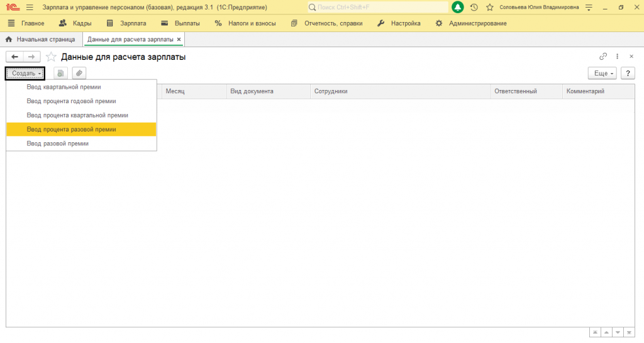Jump to the list start arrow button
The image size is (644, 343).
(595, 332)
